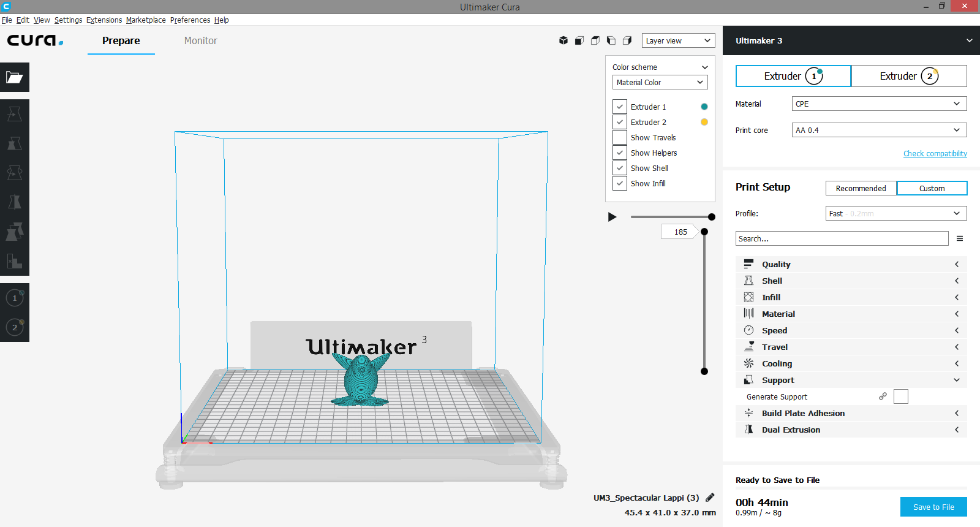The image size is (980, 527).
Task: Collapse the Color scheme panel
Action: [x=704, y=67]
